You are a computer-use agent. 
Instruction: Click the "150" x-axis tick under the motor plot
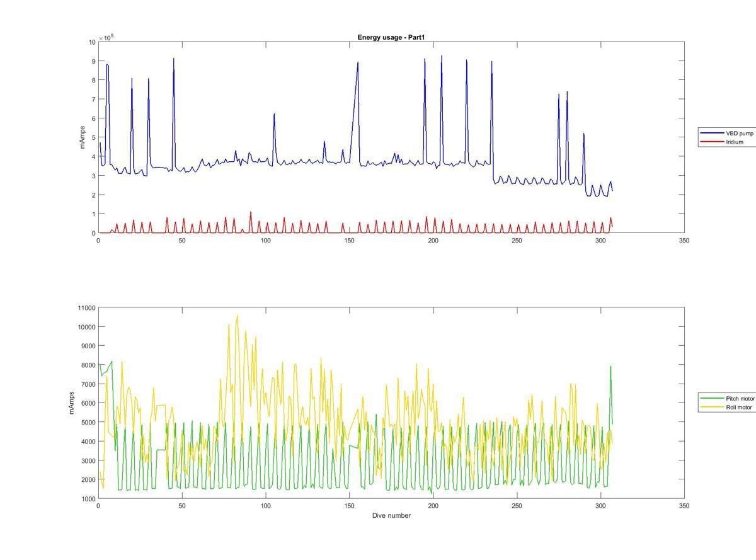(x=349, y=506)
